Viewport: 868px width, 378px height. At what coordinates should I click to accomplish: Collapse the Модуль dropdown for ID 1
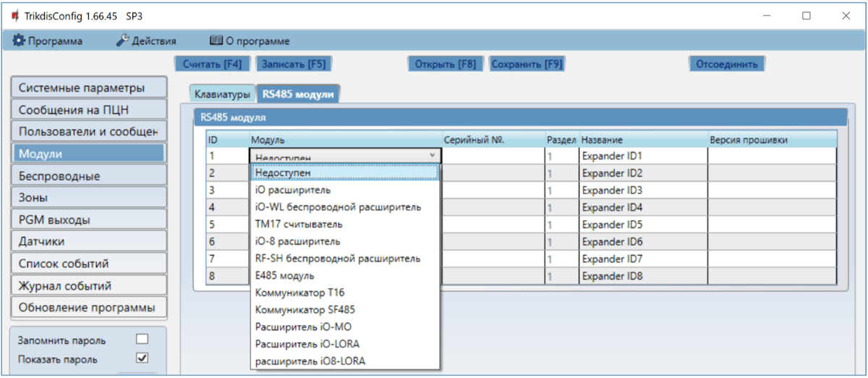pos(433,155)
